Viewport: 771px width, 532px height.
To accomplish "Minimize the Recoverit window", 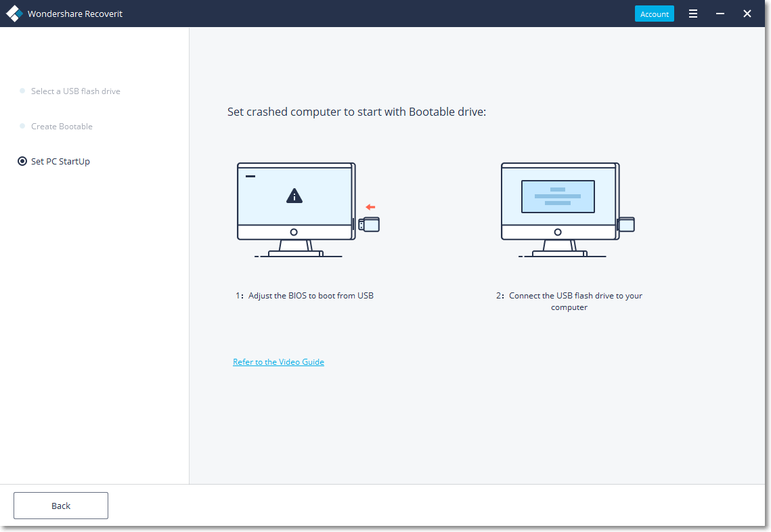I will click(x=720, y=14).
